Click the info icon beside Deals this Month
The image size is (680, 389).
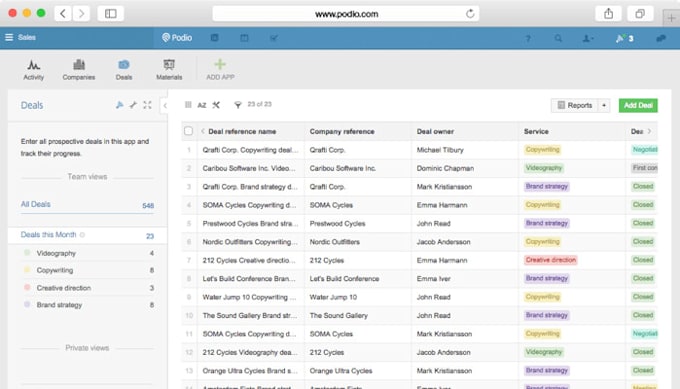pos(82,235)
